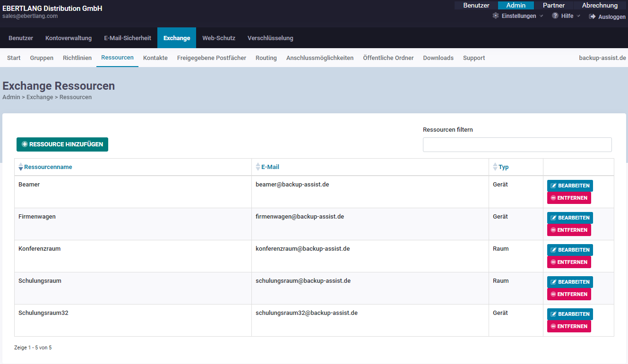
Task: Click Ressource hinzufügen to add resource
Action: 62,144
